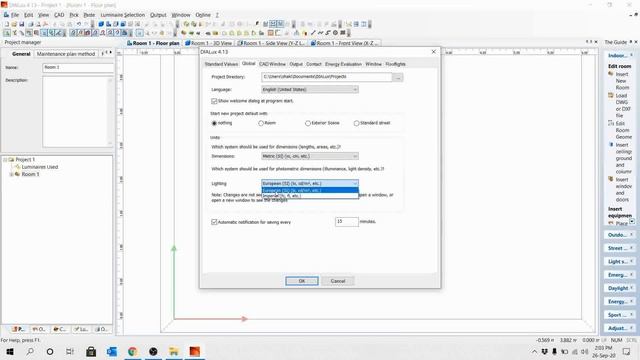
Task: Click the room Name input field
Action: [78, 68]
